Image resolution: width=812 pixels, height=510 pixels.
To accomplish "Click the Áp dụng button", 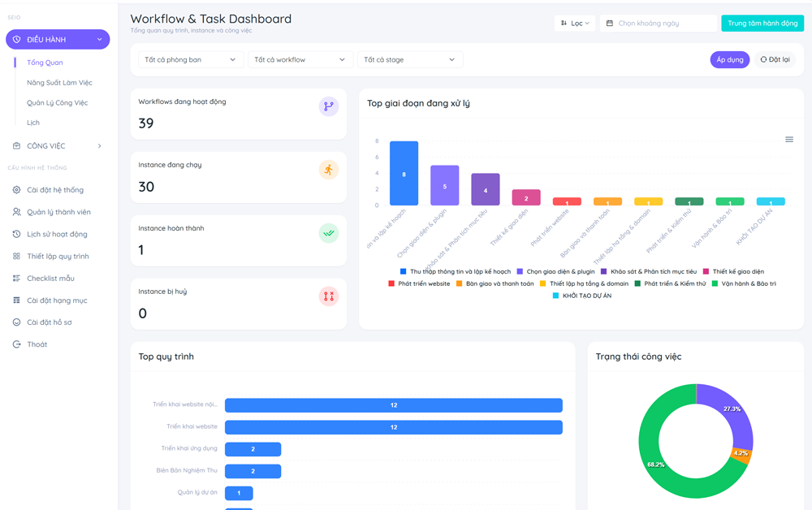I will (x=730, y=59).
